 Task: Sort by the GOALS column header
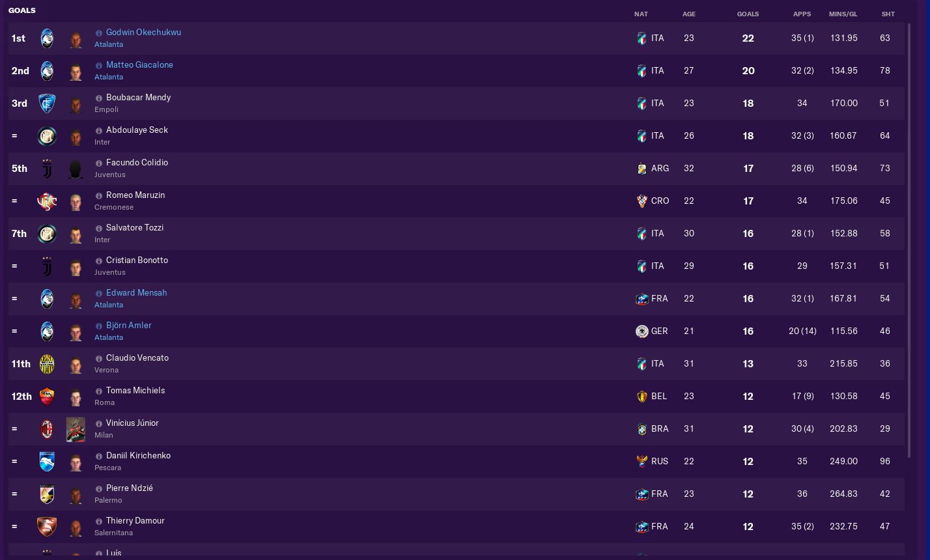tap(748, 14)
